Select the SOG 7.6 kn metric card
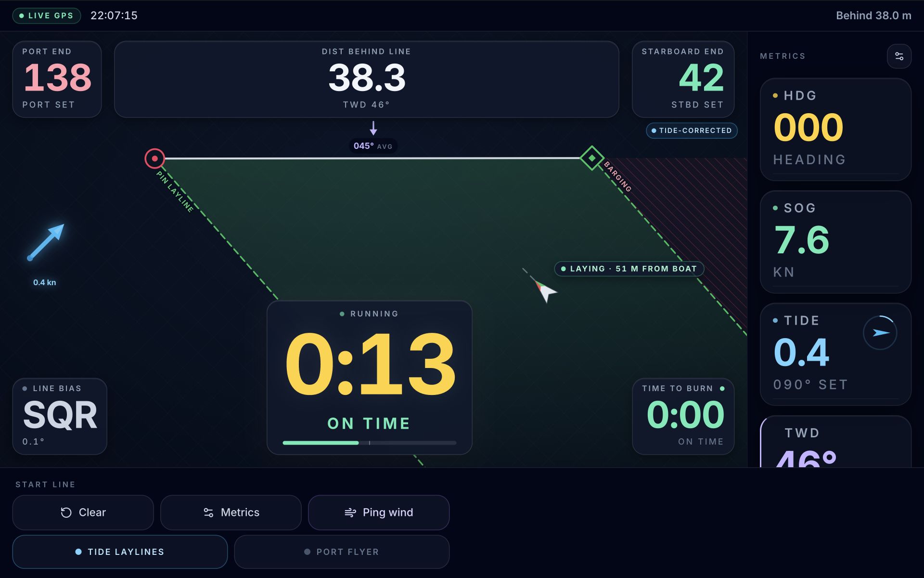 pyautogui.click(x=835, y=242)
